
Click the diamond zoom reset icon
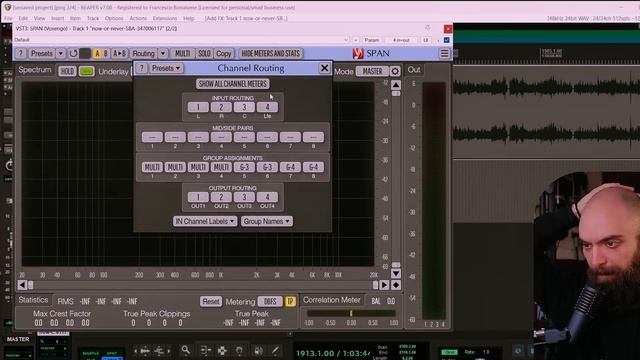[x=396, y=285]
